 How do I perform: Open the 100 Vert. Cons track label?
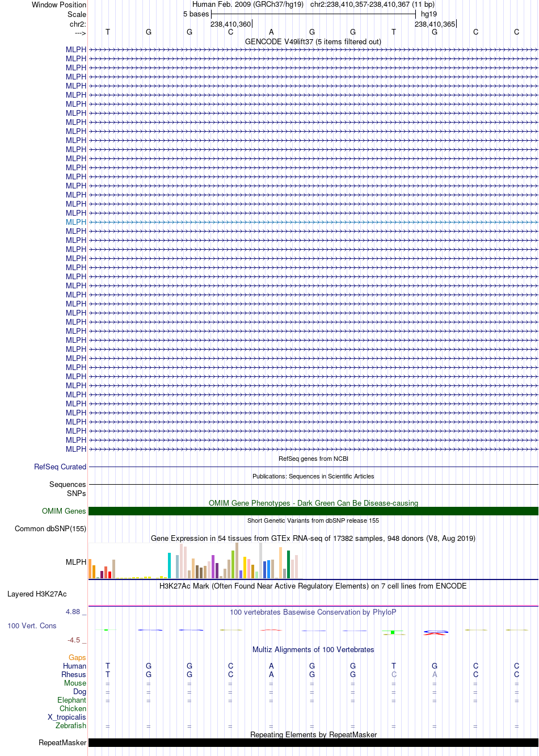pos(32,626)
